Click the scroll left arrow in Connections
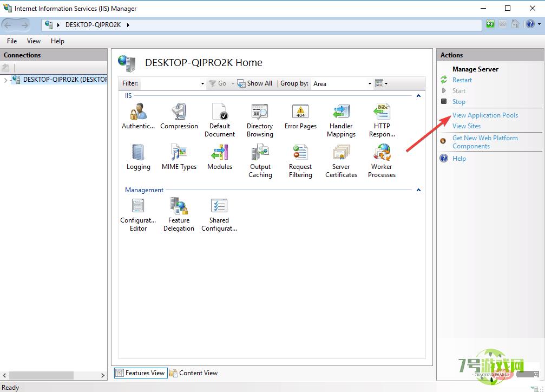The width and height of the screenshot is (545, 392). point(4,375)
